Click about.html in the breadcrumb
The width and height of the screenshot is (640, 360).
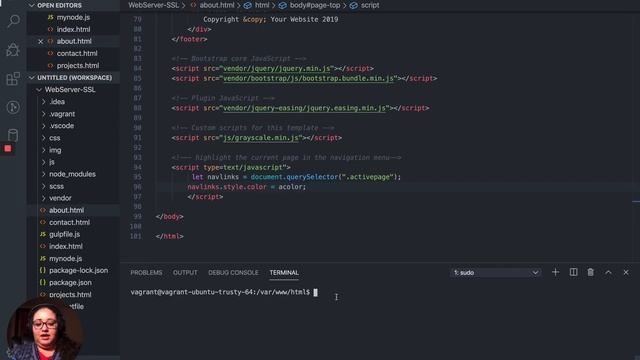pyautogui.click(x=217, y=5)
